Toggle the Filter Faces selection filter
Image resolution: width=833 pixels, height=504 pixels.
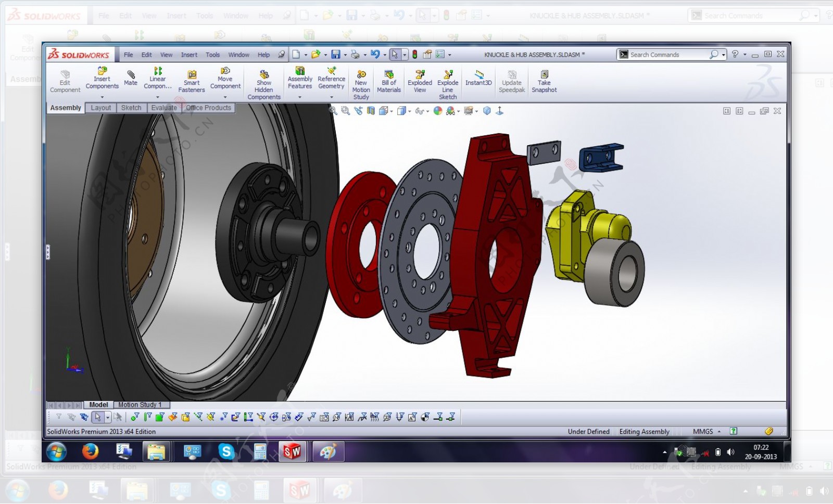tap(160, 417)
